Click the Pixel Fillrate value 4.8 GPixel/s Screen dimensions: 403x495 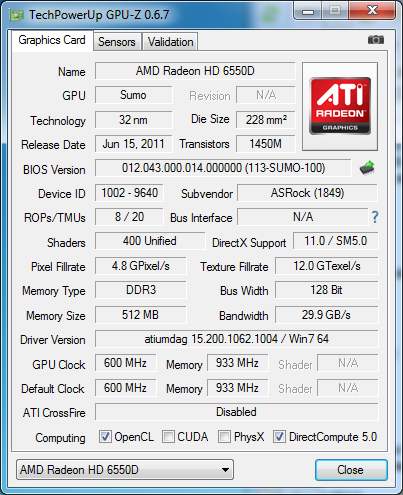tap(140, 266)
